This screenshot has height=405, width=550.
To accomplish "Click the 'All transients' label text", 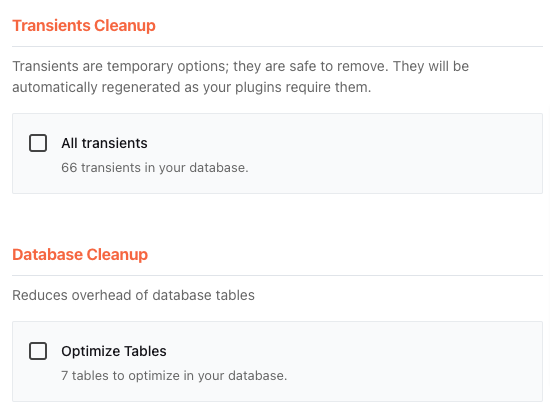I will point(104,143).
